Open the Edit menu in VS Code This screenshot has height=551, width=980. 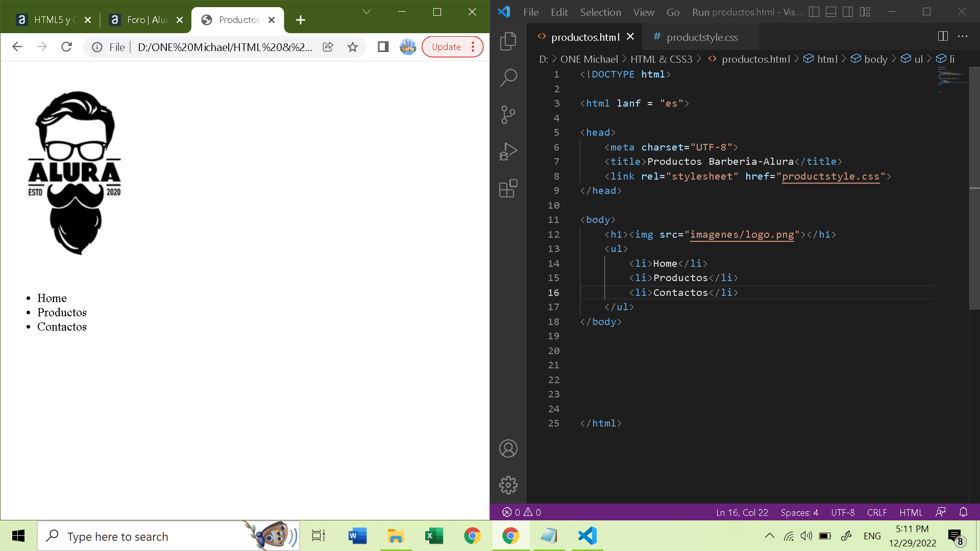[x=559, y=12]
